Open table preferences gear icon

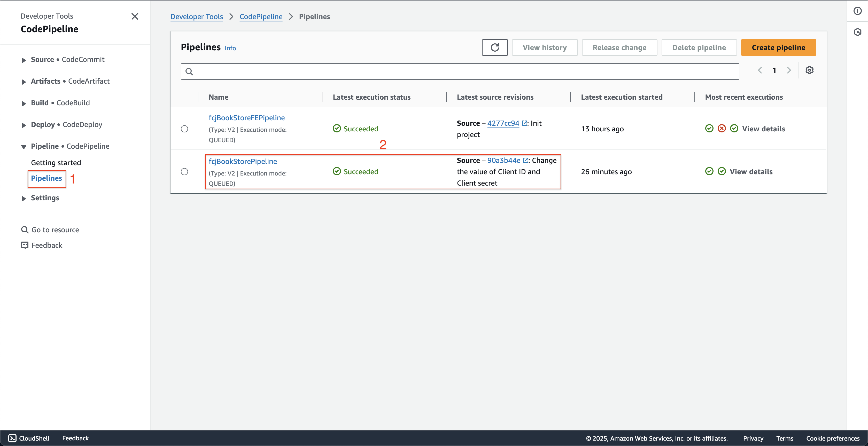[x=809, y=70]
